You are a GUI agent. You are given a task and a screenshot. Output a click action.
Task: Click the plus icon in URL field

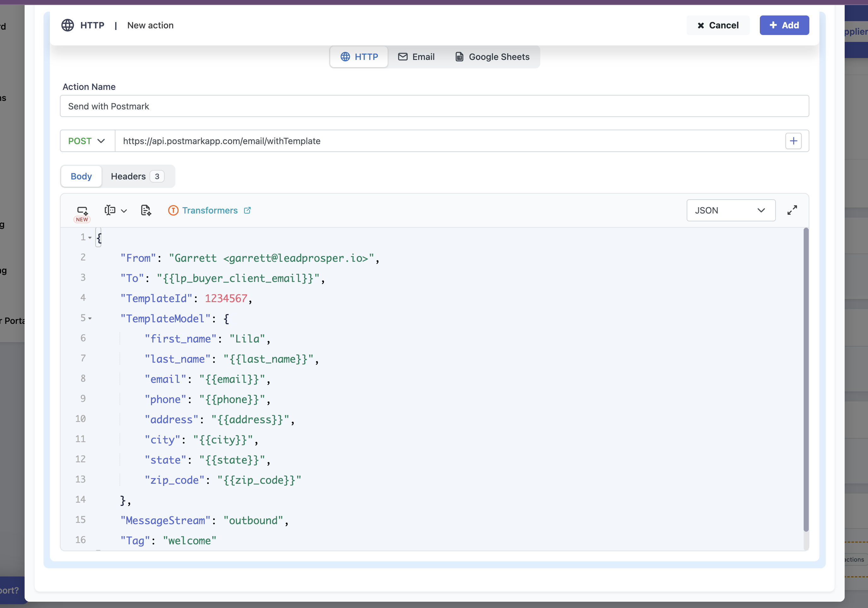point(793,141)
